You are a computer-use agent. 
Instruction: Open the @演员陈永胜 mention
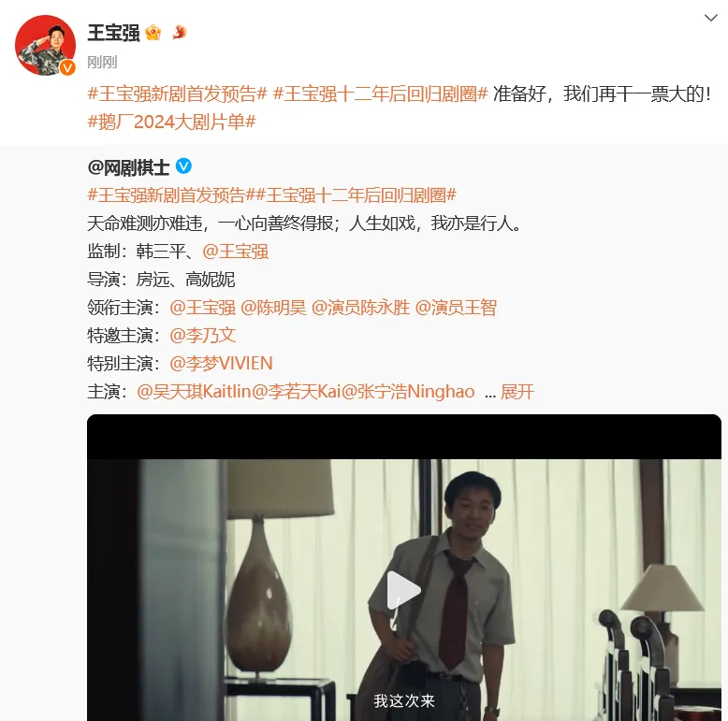[361, 308]
